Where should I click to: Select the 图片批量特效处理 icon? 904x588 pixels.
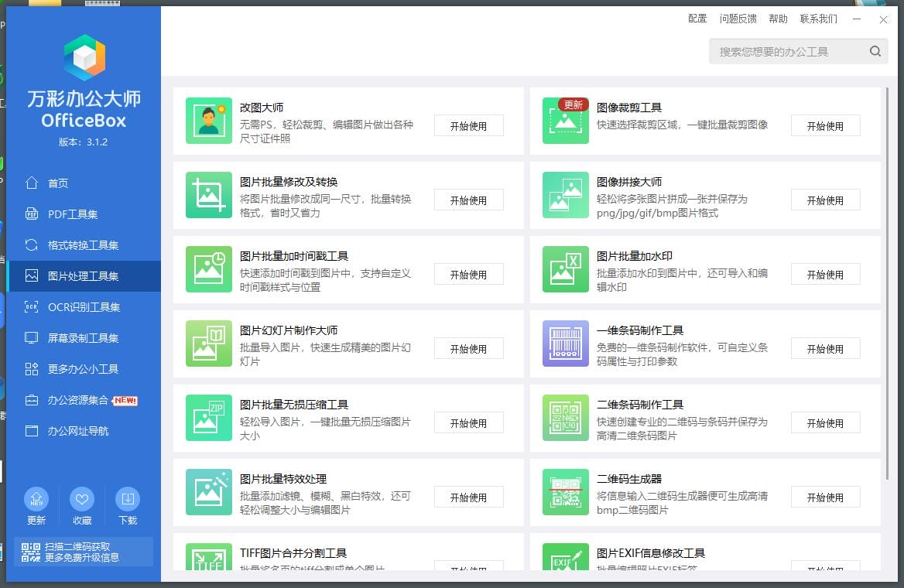coord(209,492)
